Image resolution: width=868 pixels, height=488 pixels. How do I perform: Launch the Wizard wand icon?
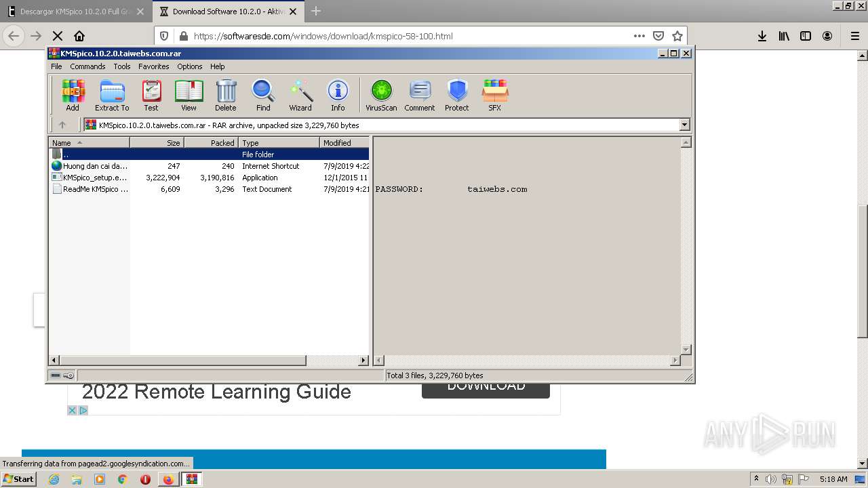pyautogui.click(x=300, y=95)
